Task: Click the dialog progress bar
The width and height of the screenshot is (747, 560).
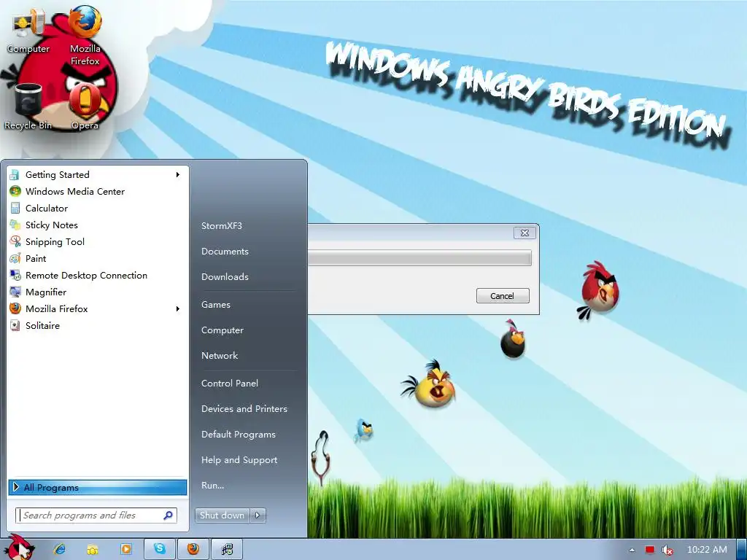Action: pos(419,258)
